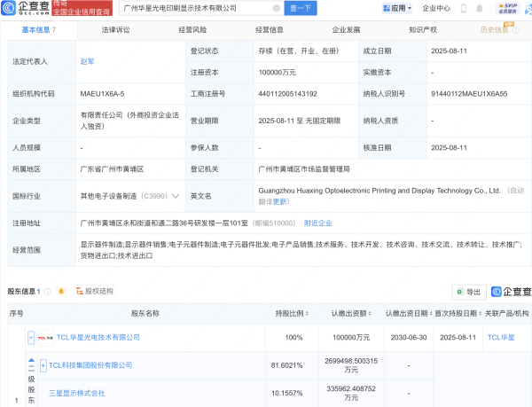
Task: Click the 导出 export button
Action: tap(469, 292)
